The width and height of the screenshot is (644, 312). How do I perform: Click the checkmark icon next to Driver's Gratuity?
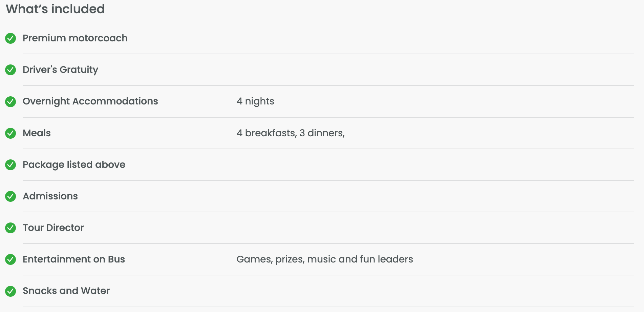[x=10, y=70]
